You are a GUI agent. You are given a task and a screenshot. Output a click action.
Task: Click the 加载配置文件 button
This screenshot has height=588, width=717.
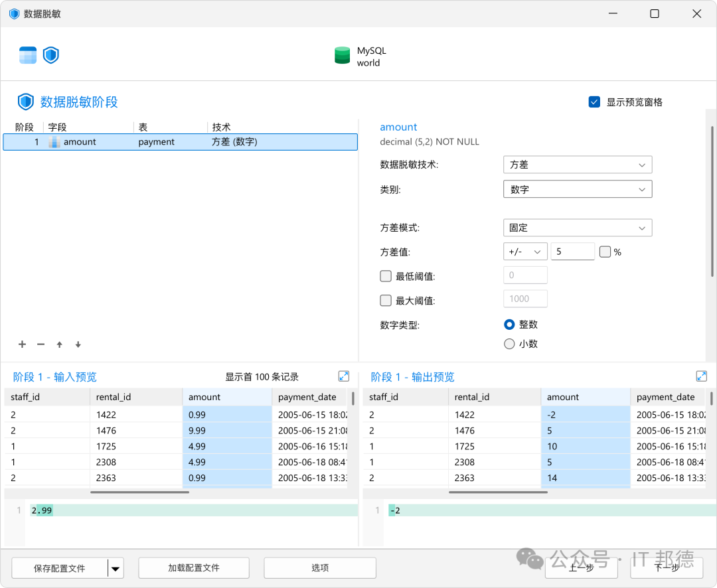[x=194, y=568]
